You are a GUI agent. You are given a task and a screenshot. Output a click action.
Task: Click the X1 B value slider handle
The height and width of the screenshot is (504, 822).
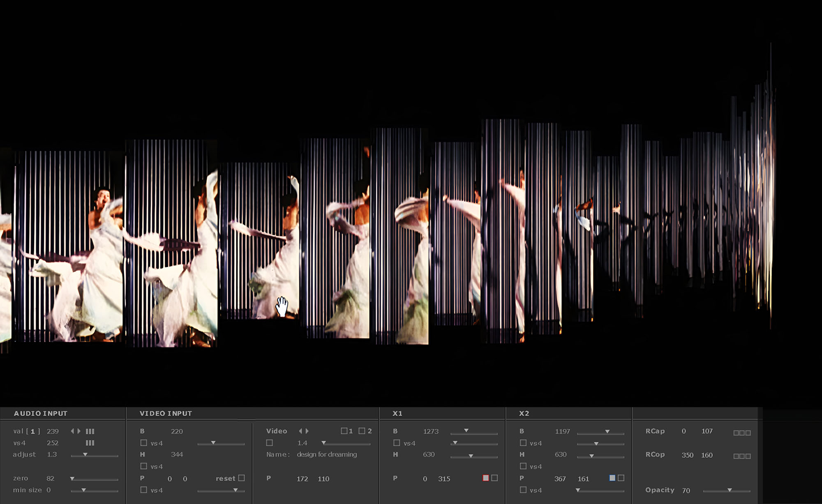click(x=466, y=430)
